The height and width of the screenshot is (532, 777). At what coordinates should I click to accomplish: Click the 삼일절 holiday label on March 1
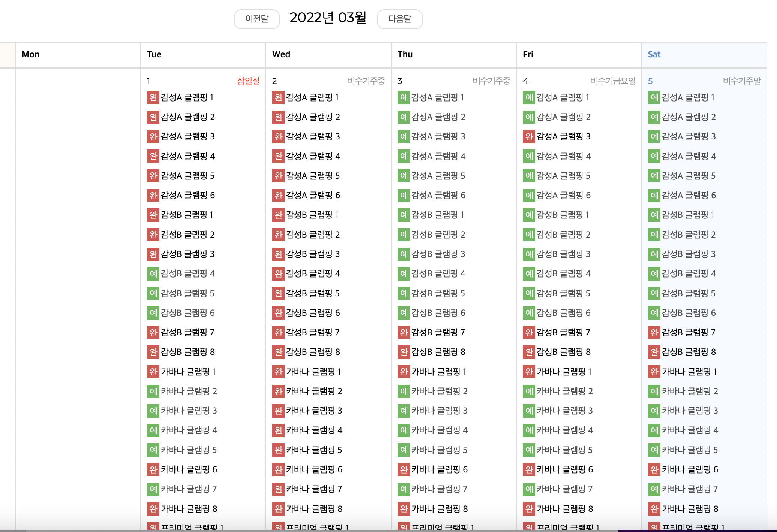[x=248, y=81]
